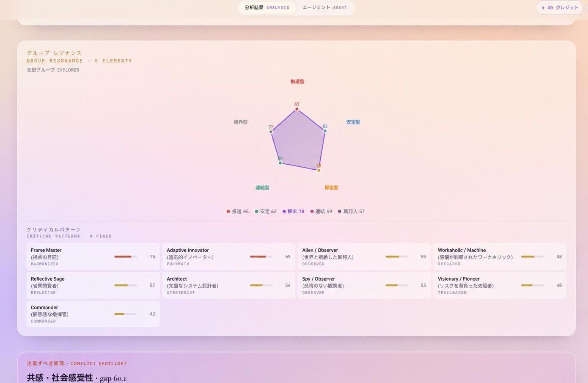
Task: Open the Architect pattern title
Action: [177, 279]
